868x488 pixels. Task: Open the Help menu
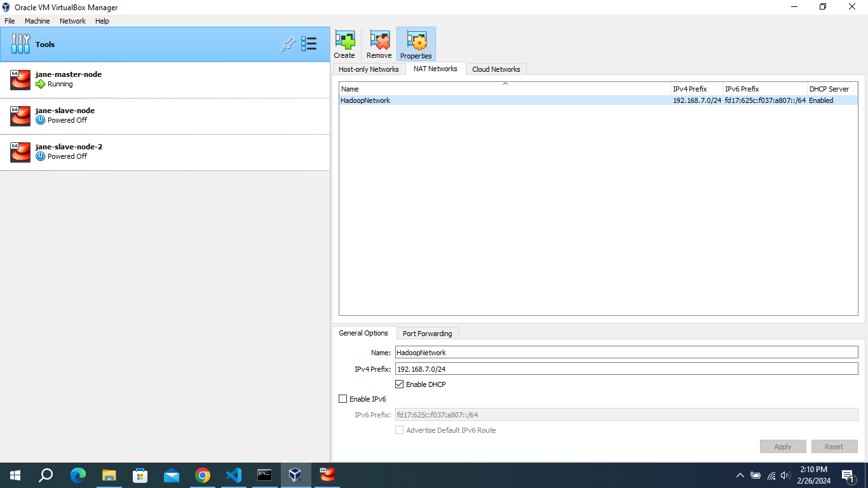[x=102, y=21]
